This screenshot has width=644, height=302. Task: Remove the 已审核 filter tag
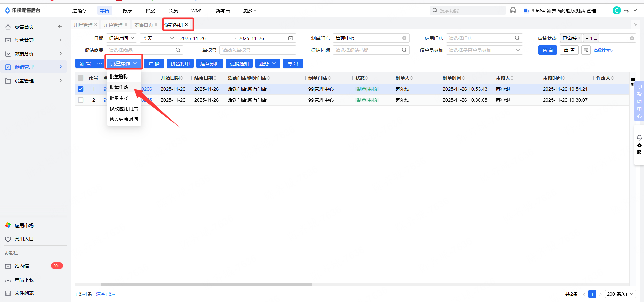click(579, 38)
